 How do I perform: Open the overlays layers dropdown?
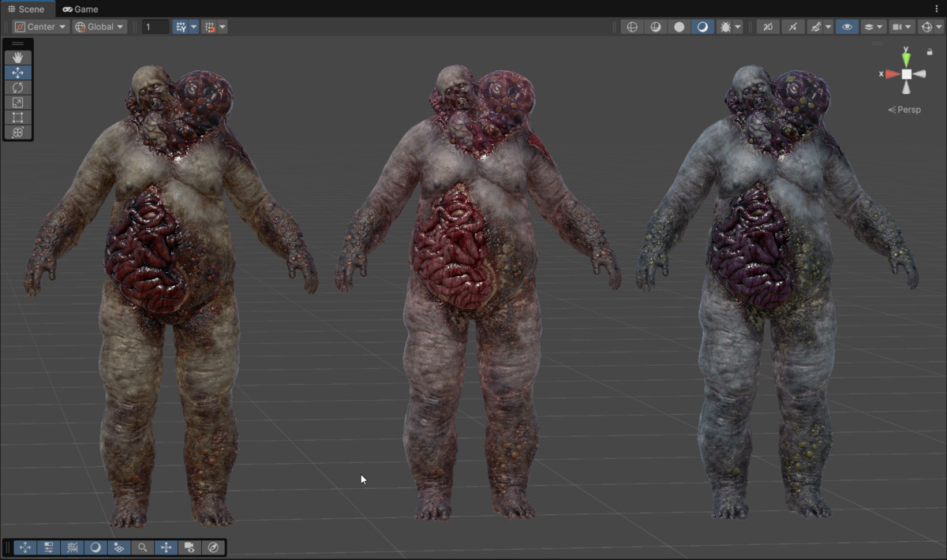click(x=872, y=27)
